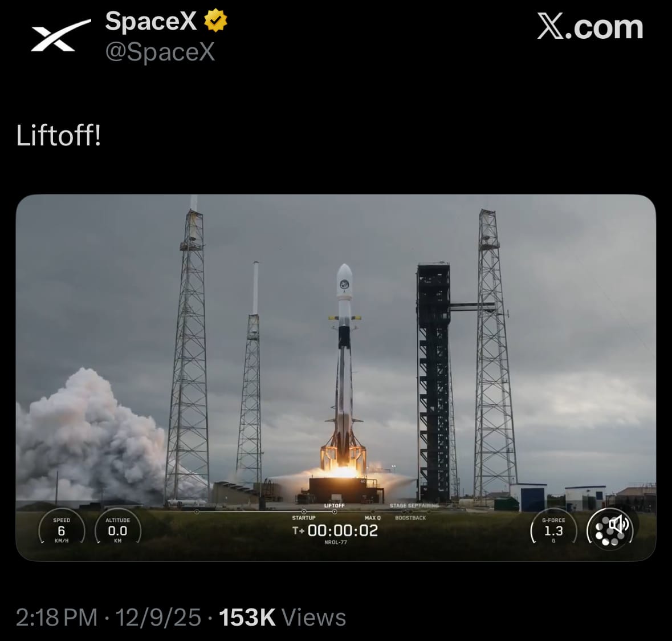Click the SPEED 6 km/h gauge

[x=62, y=531]
